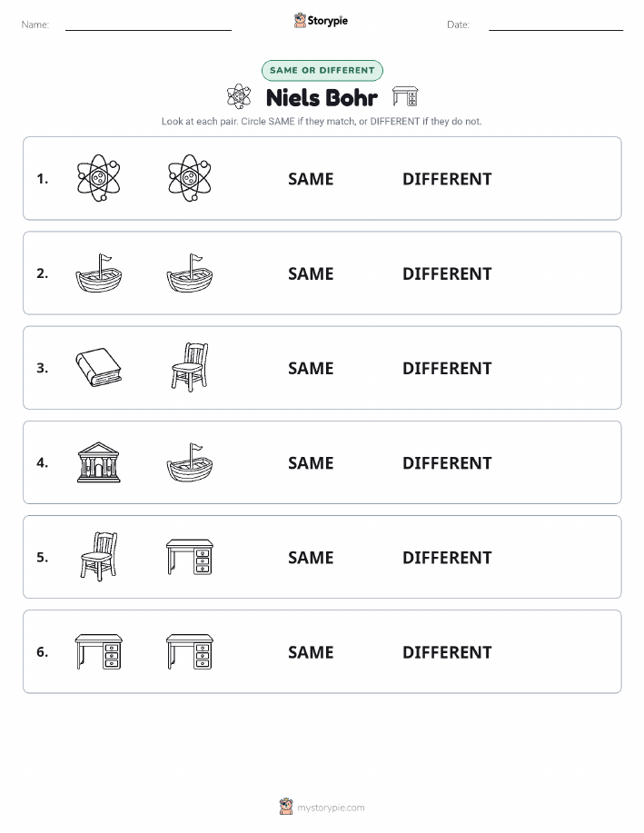
Task: Click the desk icon beside the Niels Bohr title
Action: tap(405, 96)
